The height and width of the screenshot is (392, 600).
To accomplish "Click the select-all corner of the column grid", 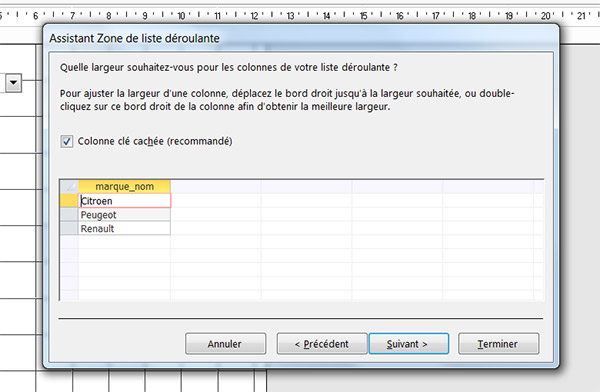I will [69, 186].
